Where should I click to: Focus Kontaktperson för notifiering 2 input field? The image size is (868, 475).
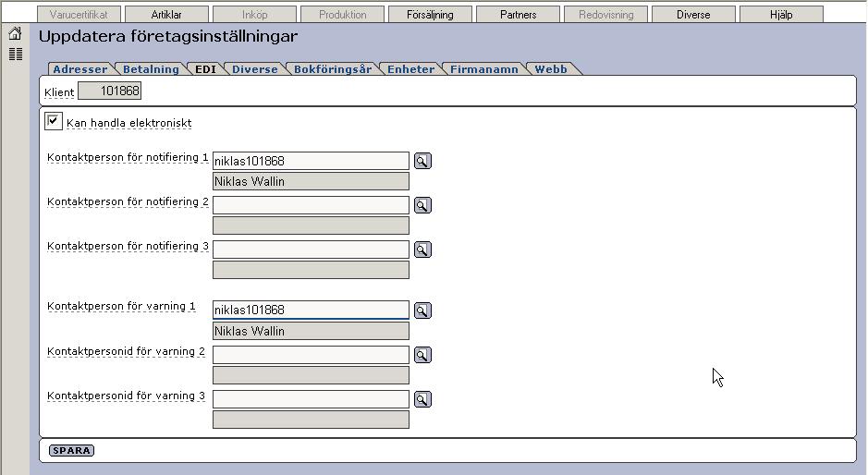(x=312, y=205)
